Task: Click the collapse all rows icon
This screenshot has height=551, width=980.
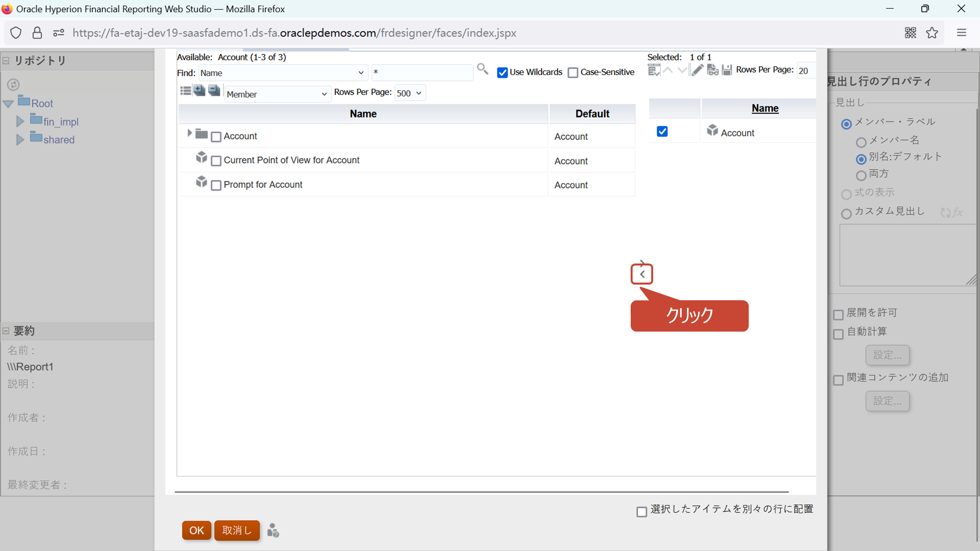Action: [x=214, y=91]
